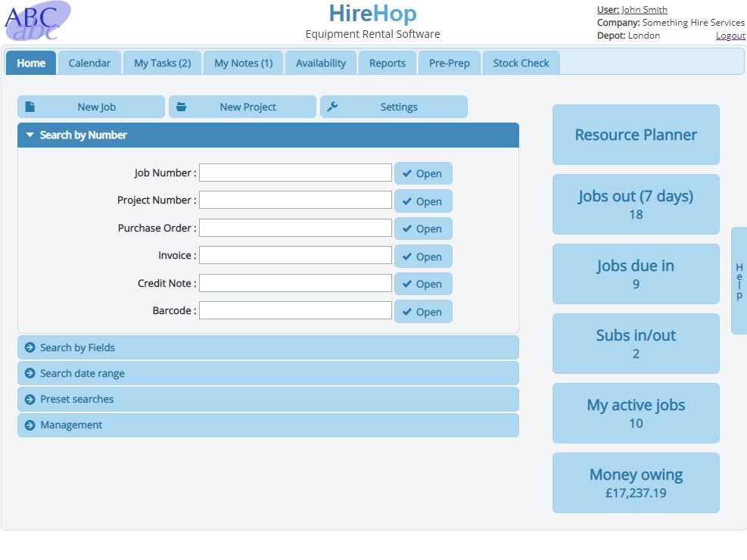The height and width of the screenshot is (560, 747).
Task: Switch to the Home tab
Action: 31,63
